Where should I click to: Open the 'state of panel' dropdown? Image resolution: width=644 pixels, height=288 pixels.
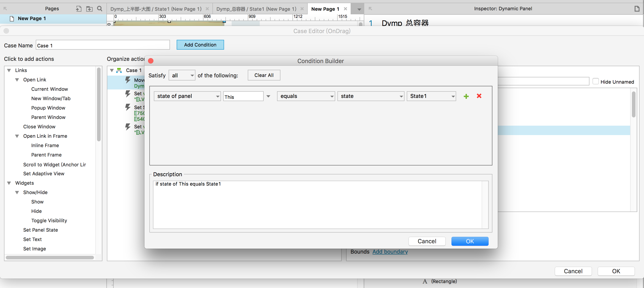click(x=187, y=96)
